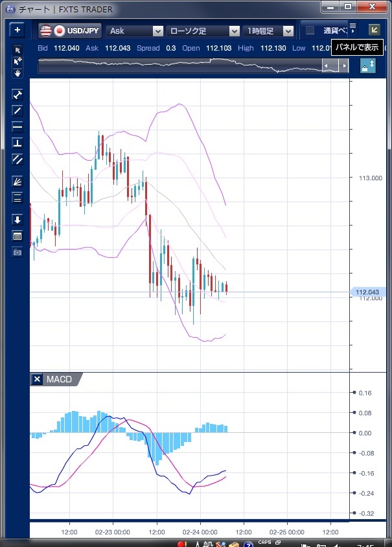
Task: Click the MACD panel label tab
Action: pos(59,380)
